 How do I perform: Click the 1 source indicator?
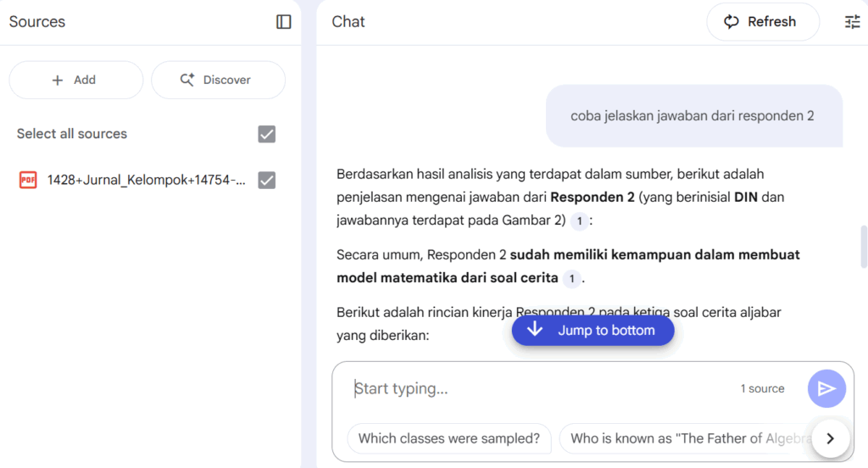pyautogui.click(x=762, y=388)
